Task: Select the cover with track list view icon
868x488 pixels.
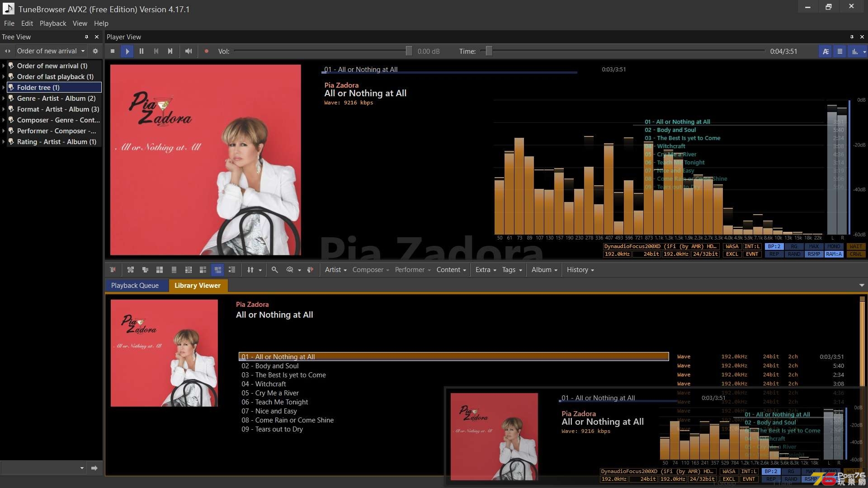Action: pos(203,270)
